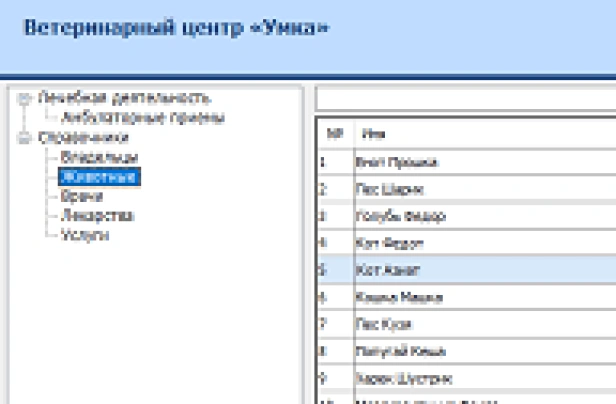The image size is (616, 404).
Task: Click the field above the animals table
Action: pos(465,99)
